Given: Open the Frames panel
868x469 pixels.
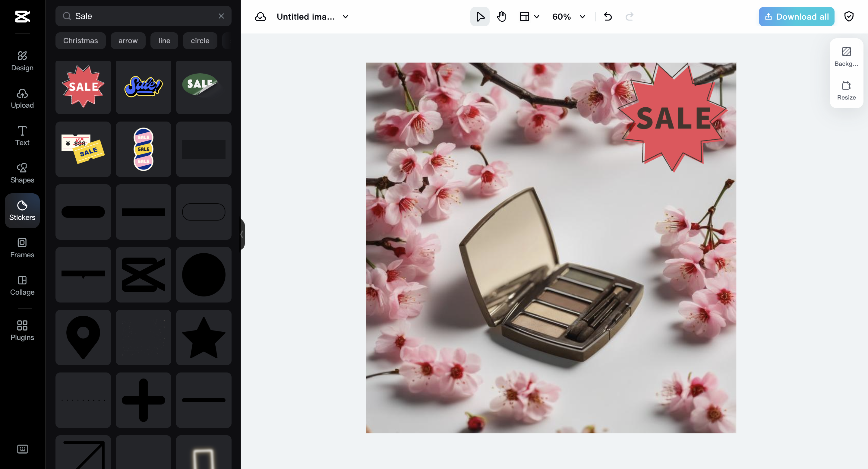Looking at the screenshot, I should click(x=22, y=248).
